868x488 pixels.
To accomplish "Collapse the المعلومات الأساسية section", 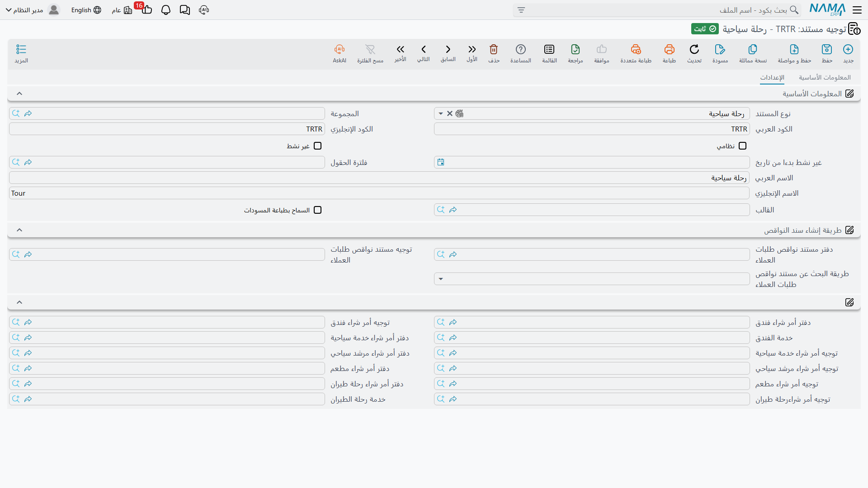I will [x=19, y=94].
